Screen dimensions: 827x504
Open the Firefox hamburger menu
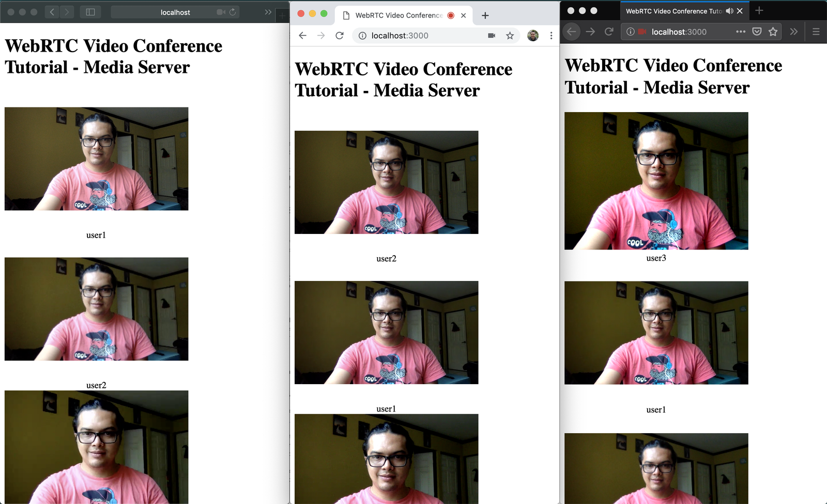[816, 32]
